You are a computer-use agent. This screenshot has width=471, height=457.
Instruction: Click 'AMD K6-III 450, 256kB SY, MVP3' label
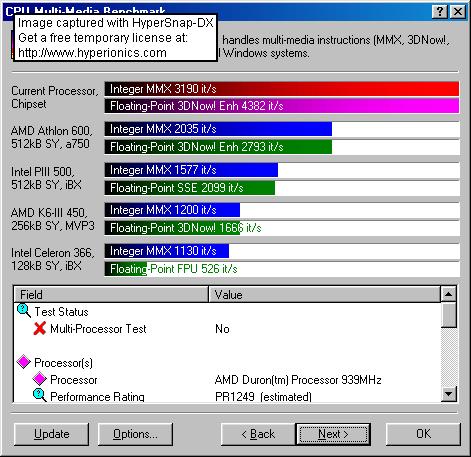53,219
